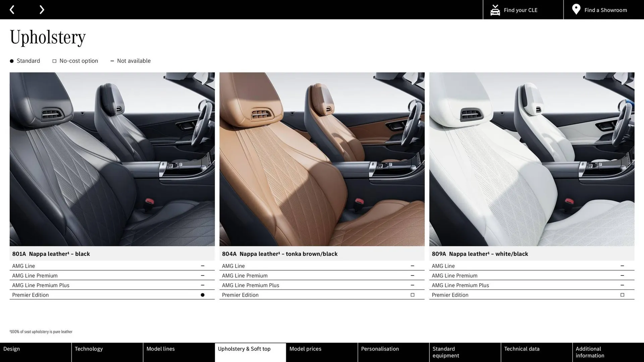Select no-cost option checkbox for 804A Premier Edition
This screenshot has width=644, height=362.
tap(412, 295)
